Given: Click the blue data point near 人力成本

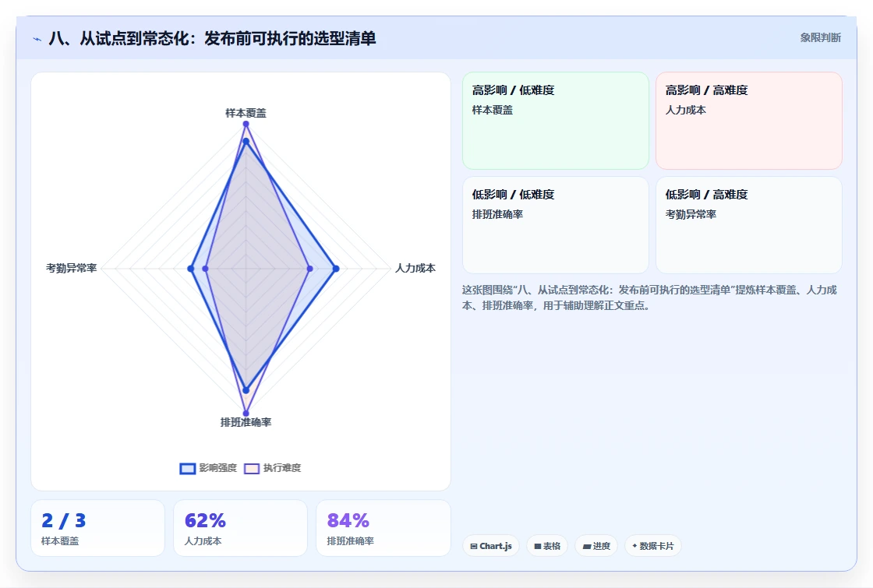Looking at the screenshot, I should point(336,269).
